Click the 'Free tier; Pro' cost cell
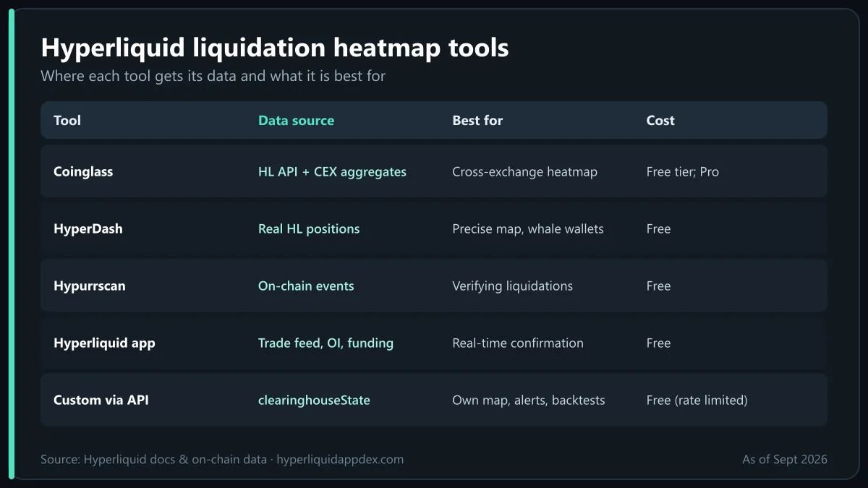 pyautogui.click(x=683, y=172)
